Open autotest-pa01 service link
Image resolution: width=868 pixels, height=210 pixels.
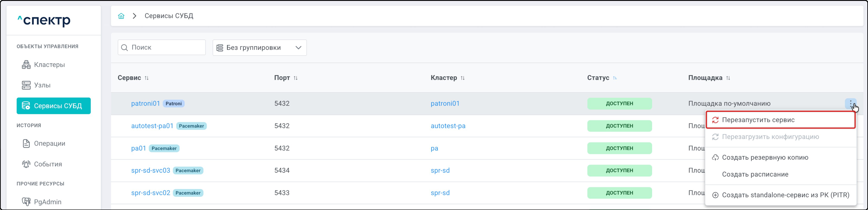click(x=152, y=126)
